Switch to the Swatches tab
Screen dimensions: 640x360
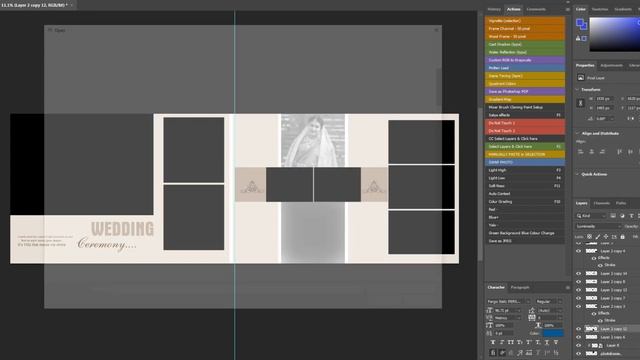point(600,9)
